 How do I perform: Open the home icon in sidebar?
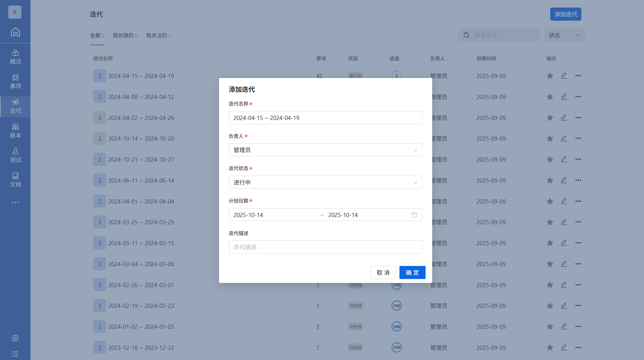click(x=15, y=32)
